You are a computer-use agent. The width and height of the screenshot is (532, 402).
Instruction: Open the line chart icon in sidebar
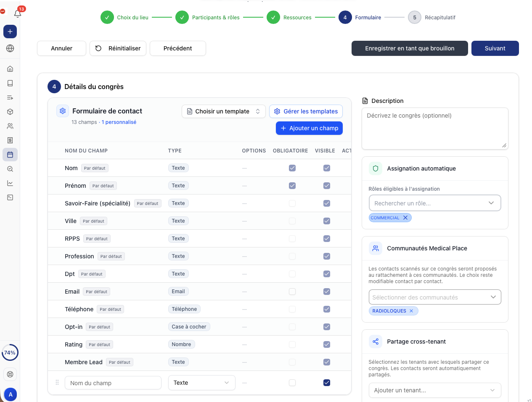pyautogui.click(x=10, y=183)
